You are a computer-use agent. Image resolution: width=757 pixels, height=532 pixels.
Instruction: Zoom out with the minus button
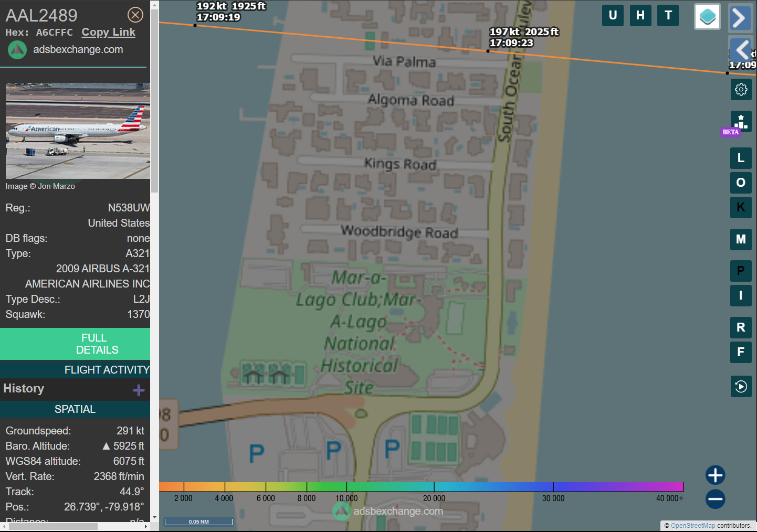[715, 499]
